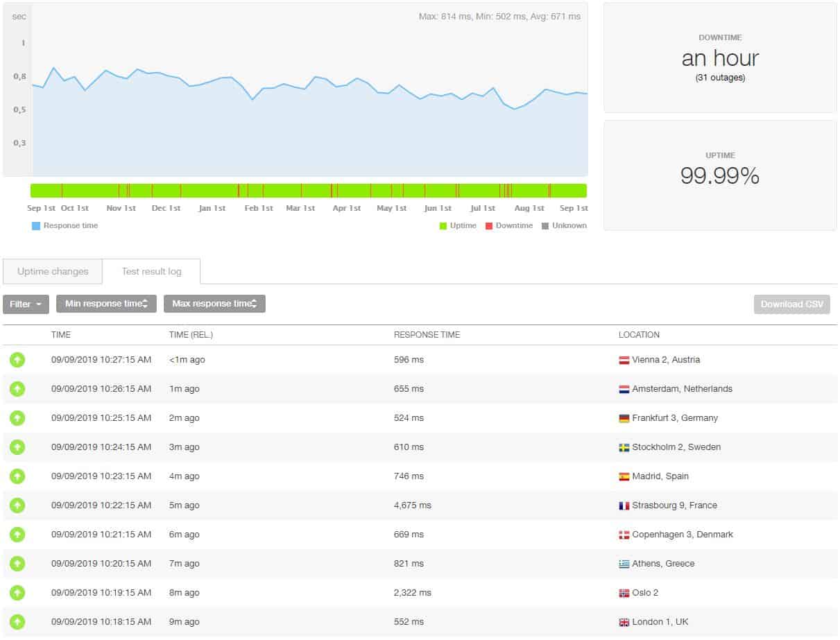This screenshot has height=640, width=840.
Task: Open the Max response time selector
Action: [x=214, y=304]
